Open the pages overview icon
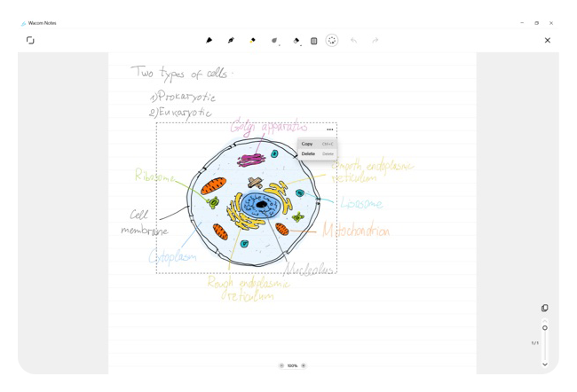 pos(545,308)
